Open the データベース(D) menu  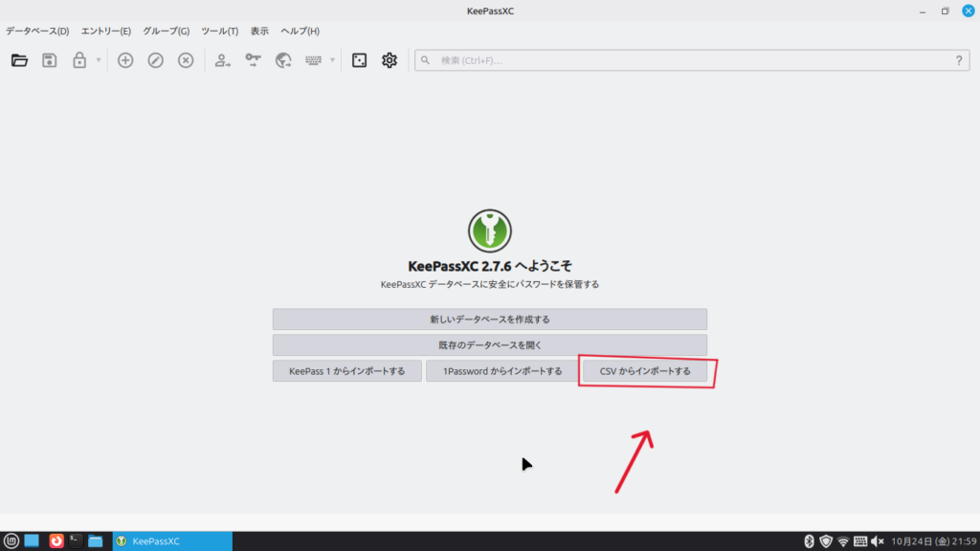coord(37,31)
